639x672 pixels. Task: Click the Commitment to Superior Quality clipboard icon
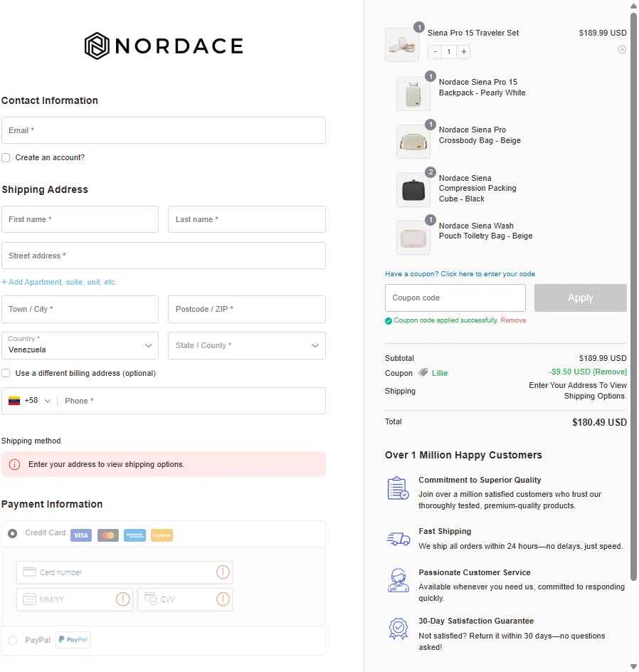(x=398, y=488)
